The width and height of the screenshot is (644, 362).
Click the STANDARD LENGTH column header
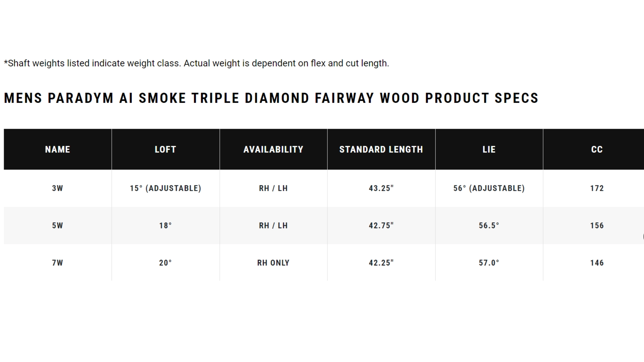pos(381,149)
